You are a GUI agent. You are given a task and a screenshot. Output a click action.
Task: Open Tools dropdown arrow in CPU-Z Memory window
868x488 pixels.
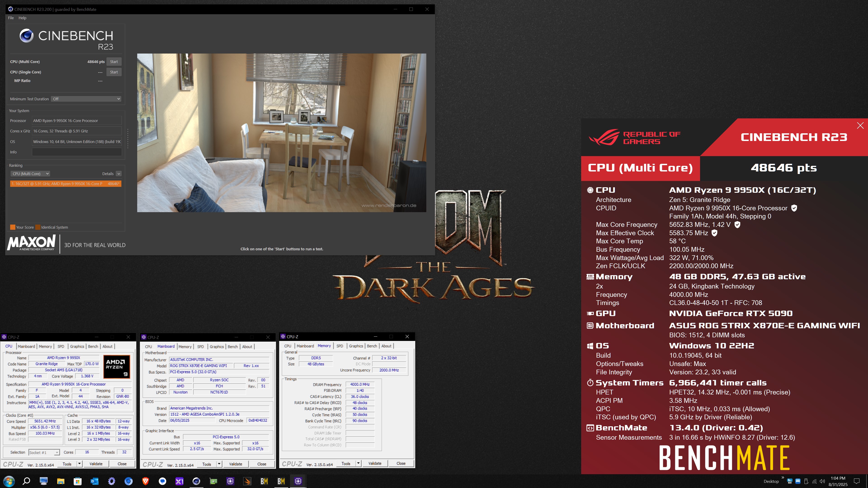click(x=359, y=463)
